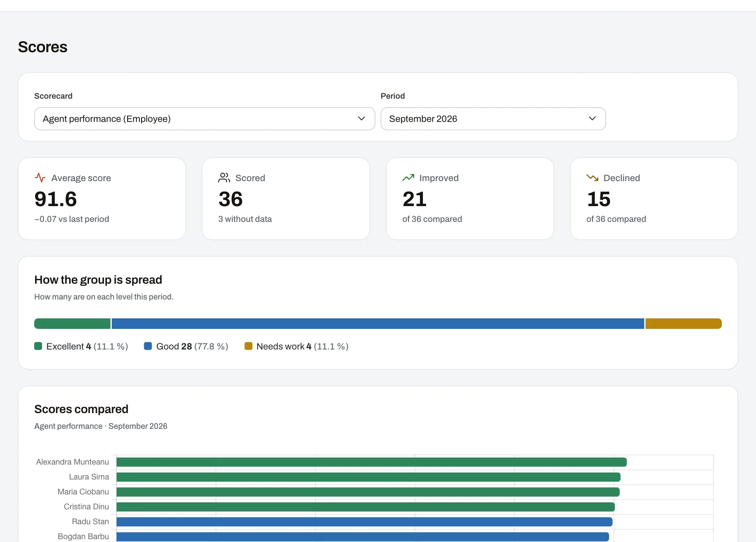Select Alexandra Munteanu's score bar

point(372,462)
